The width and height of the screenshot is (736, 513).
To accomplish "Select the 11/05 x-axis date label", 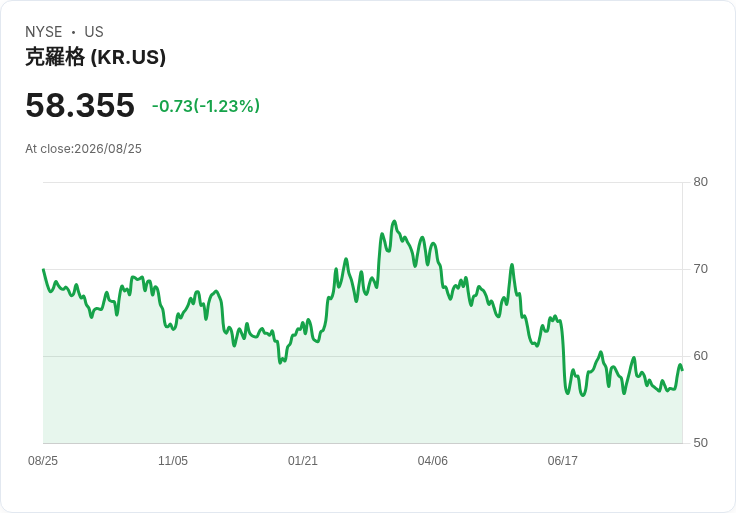I will [x=173, y=460].
